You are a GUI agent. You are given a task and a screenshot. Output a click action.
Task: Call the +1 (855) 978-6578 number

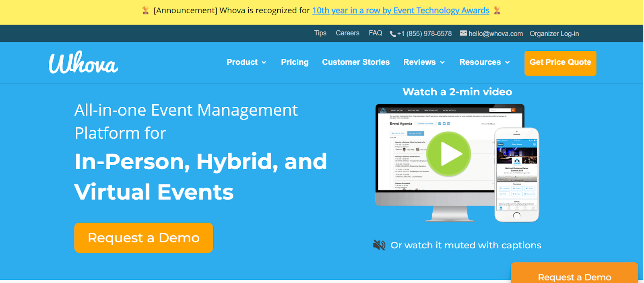tap(424, 34)
